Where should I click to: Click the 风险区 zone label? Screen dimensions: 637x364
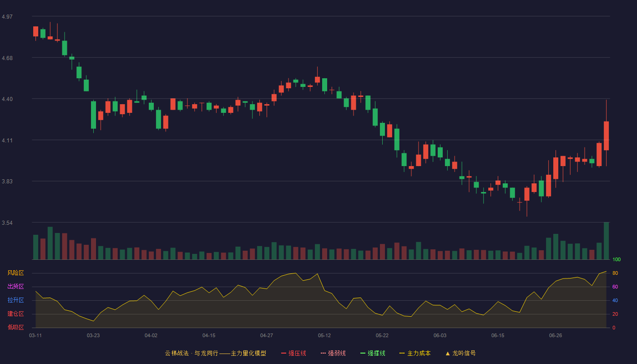(15, 273)
